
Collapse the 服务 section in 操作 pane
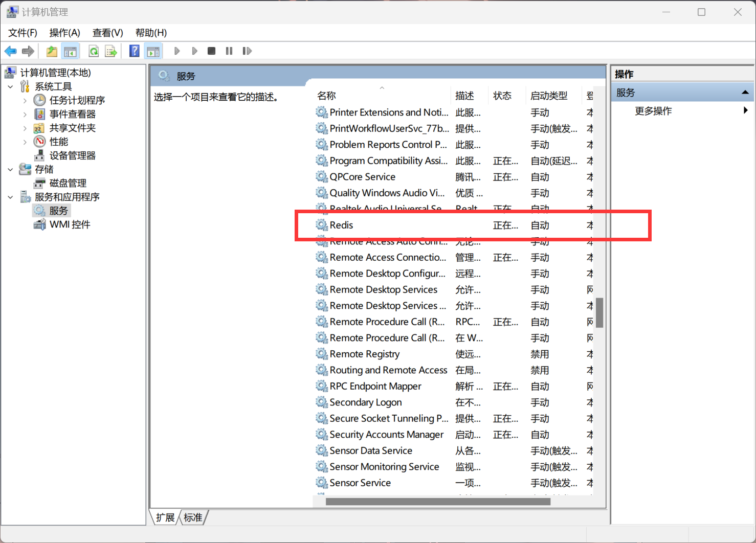click(x=745, y=93)
